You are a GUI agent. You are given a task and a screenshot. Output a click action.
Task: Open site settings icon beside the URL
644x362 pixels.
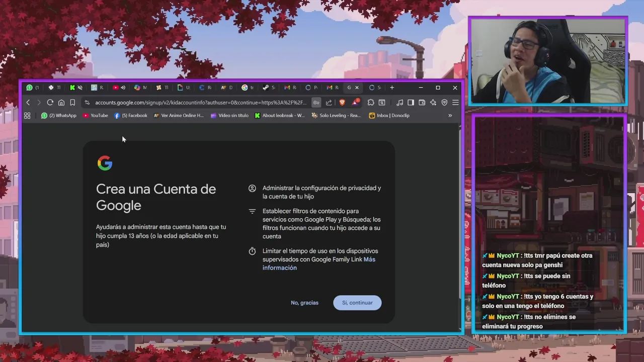(87, 103)
